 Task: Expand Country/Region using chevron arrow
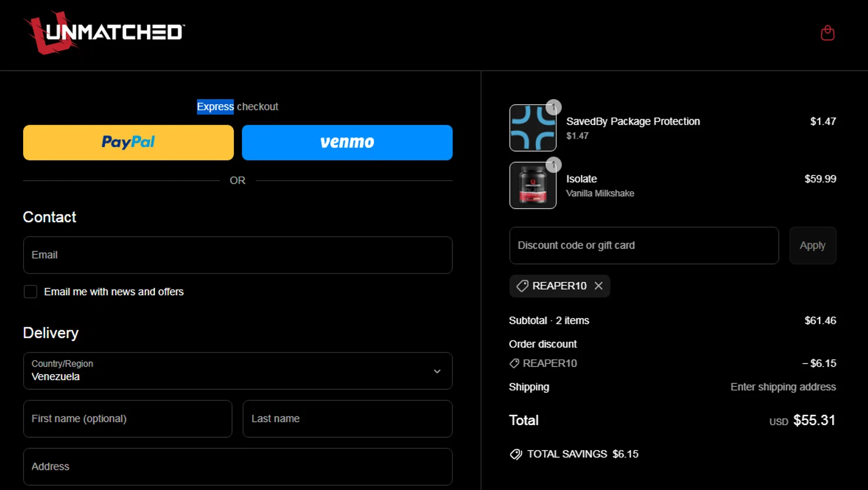[x=437, y=371]
